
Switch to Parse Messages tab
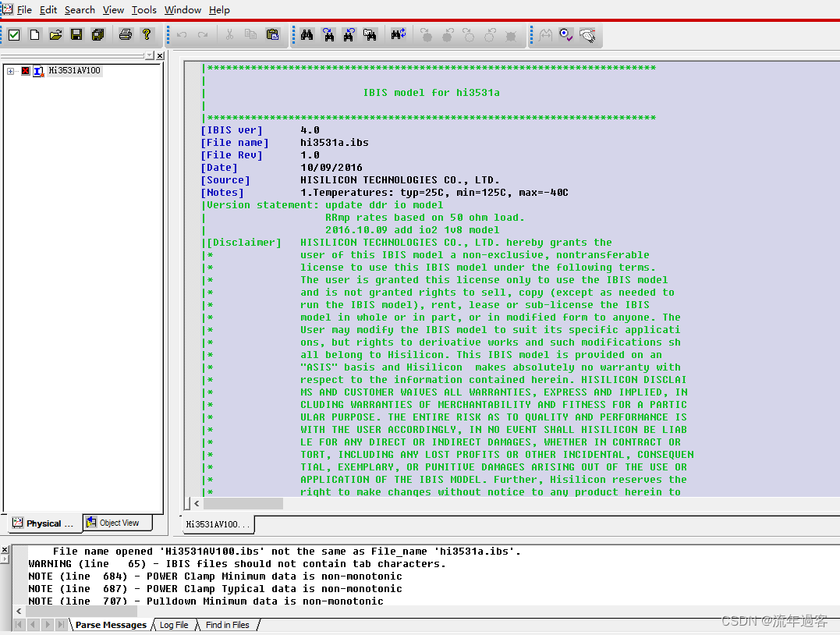click(x=111, y=625)
